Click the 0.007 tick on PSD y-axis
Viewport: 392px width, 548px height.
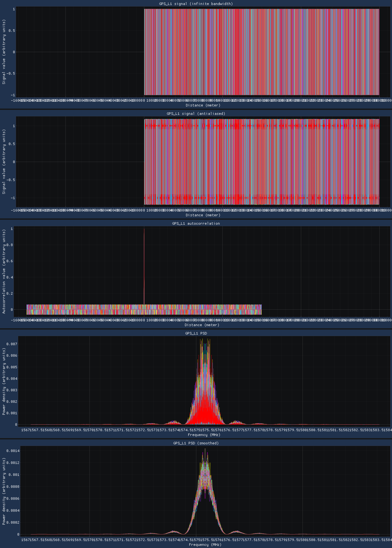pyautogui.click(x=12, y=344)
